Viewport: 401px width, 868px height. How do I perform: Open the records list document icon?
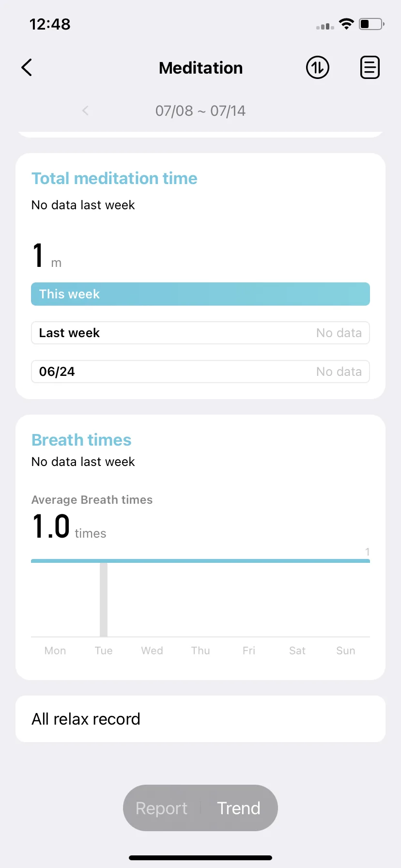[370, 67]
